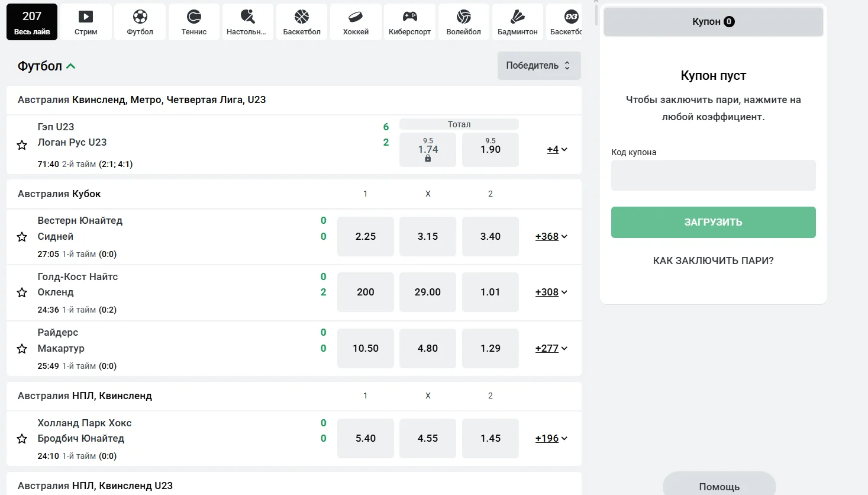Open the Купон tab header
Viewport: 868px width, 495px height.
pyautogui.click(x=714, y=22)
